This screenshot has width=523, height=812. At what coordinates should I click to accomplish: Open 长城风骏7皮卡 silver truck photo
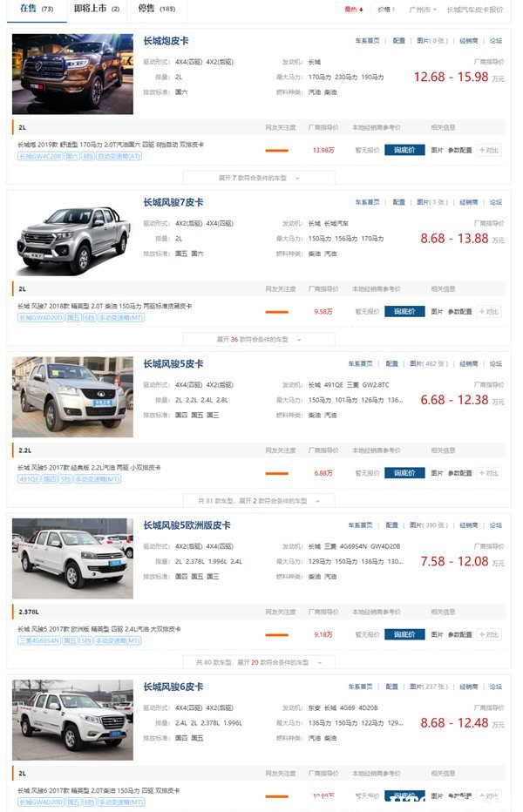(x=72, y=235)
